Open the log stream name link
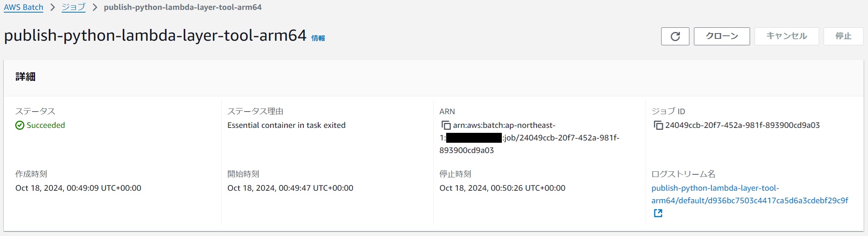Screen dimensions: 868x236 tap(749, 194)
